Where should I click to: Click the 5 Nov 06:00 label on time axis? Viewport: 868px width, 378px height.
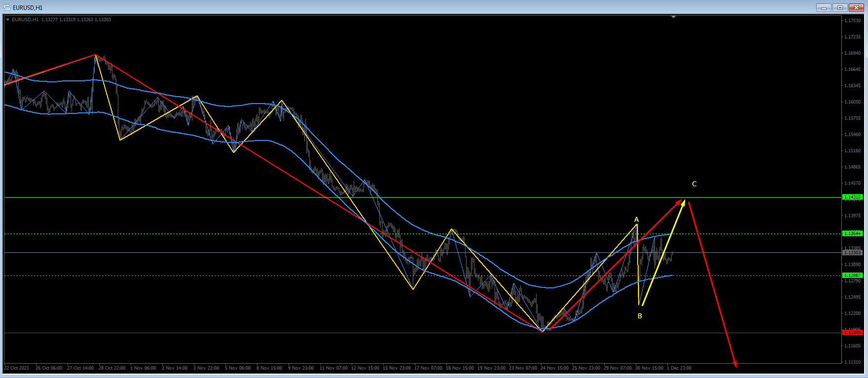point(238,368)
